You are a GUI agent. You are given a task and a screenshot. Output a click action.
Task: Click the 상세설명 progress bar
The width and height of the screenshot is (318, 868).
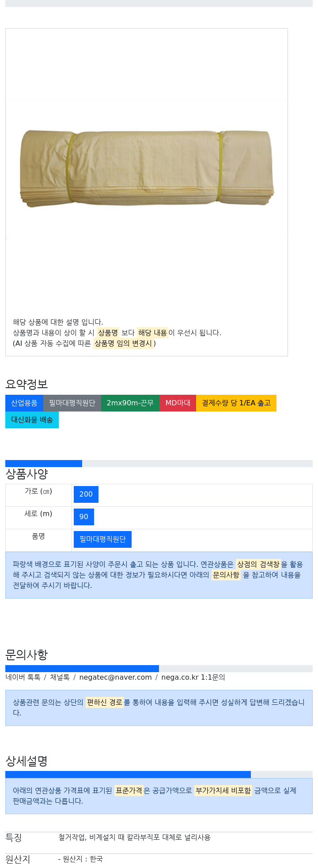click(159, 774)
